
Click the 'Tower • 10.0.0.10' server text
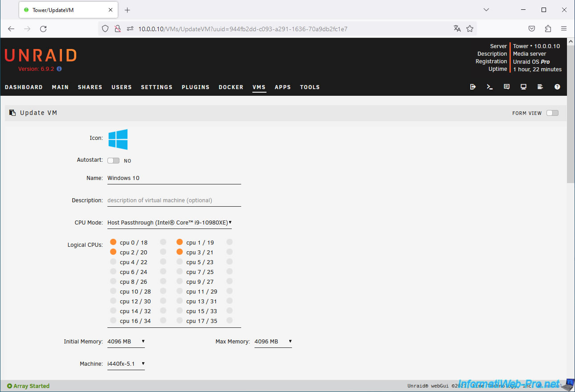coord(537,46)
